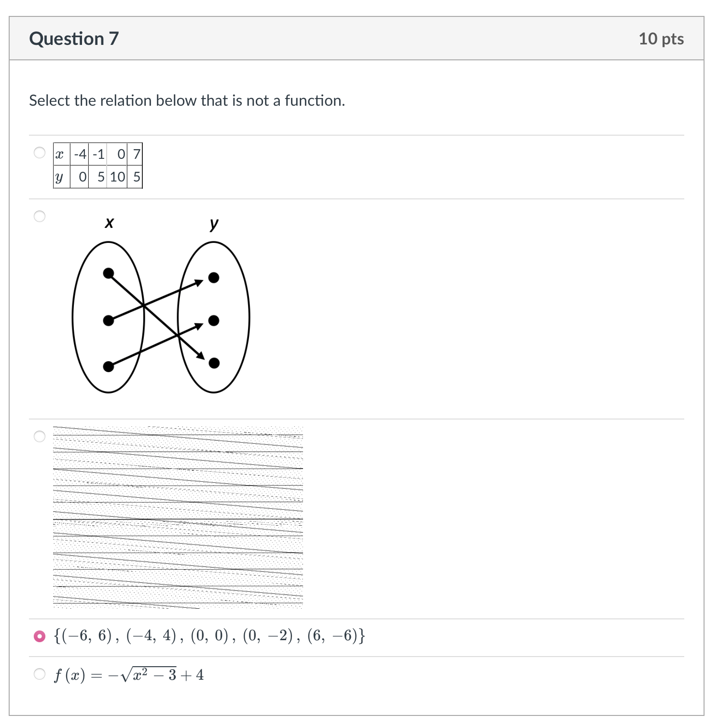
Task: Click the square root function expression
Action: click(x=128, y=672)
